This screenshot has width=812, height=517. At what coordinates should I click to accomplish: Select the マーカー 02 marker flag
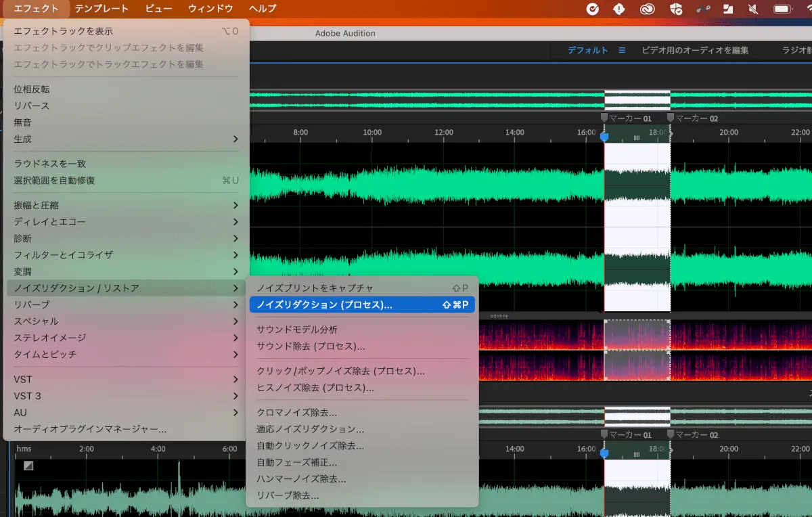(x=671, y=118)
